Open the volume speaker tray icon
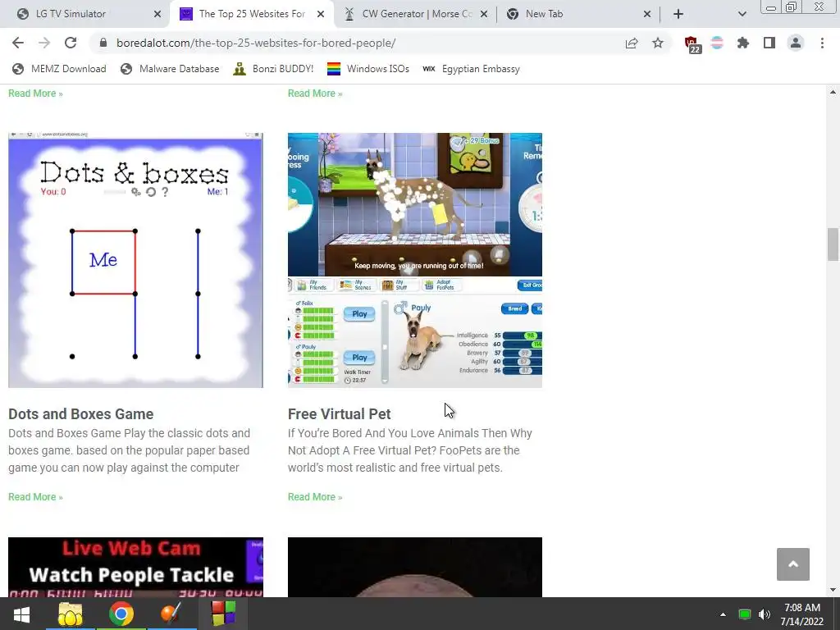Screen dimensions: 840x630 [765, 614]
